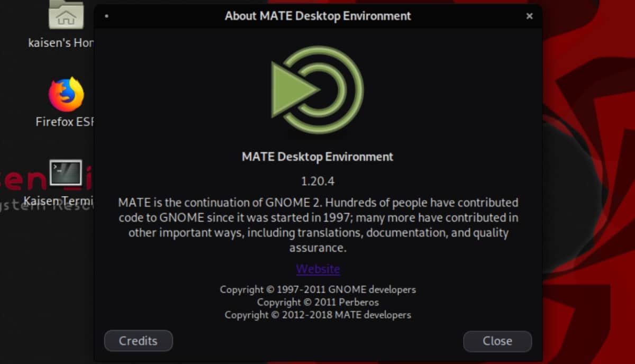Click the 2012-2018 MATE developers copyright line
Screen dimensions: 635x364
[x=317, y=315]
